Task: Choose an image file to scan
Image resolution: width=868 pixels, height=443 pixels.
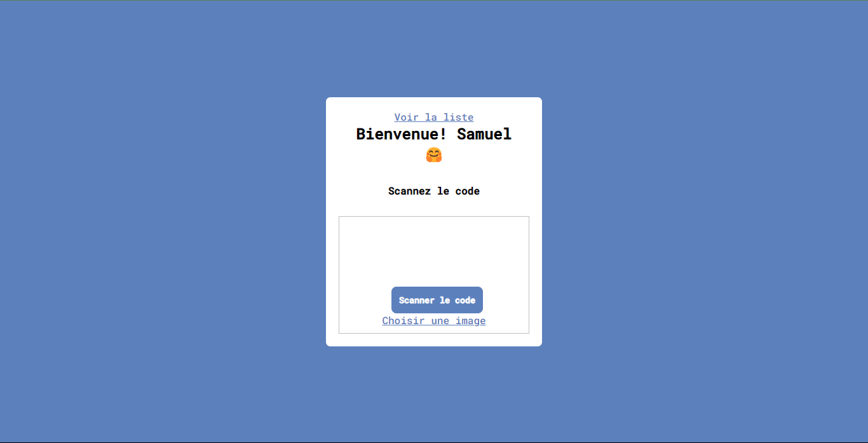Action: [x=434, y=320]
